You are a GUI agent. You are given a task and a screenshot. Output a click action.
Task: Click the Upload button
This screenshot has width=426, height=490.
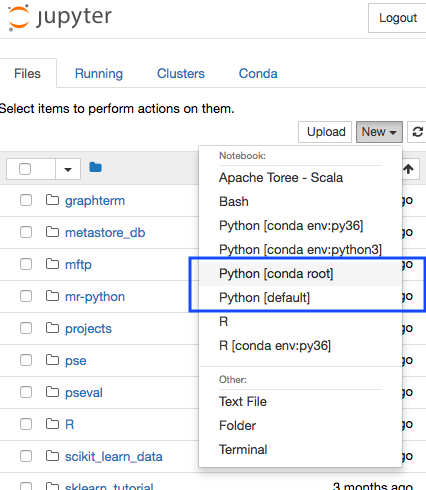[325, 132]
